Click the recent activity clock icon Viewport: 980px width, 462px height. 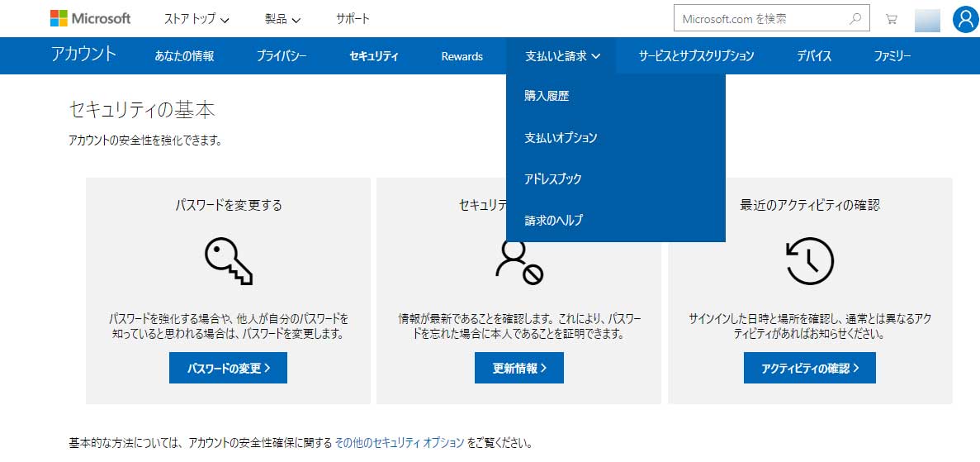810,260
